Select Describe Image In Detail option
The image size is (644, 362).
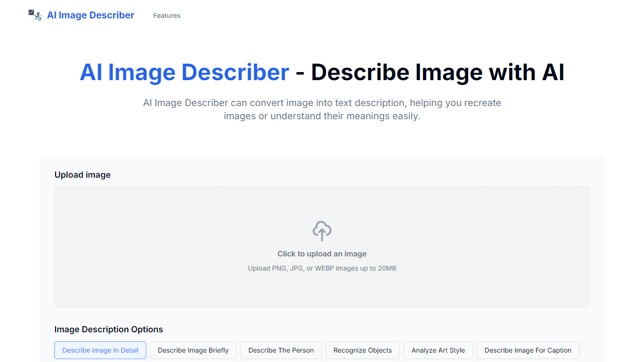tap(100, 350)
